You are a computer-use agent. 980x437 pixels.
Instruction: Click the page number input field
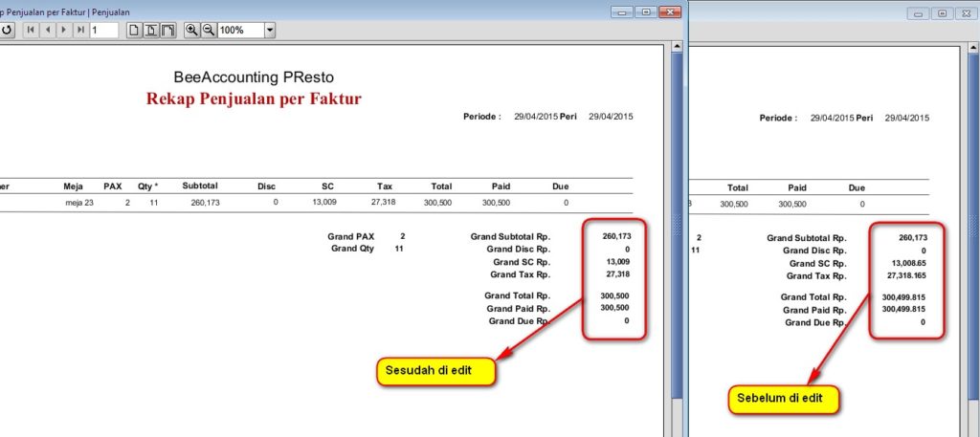pos(104,31)
